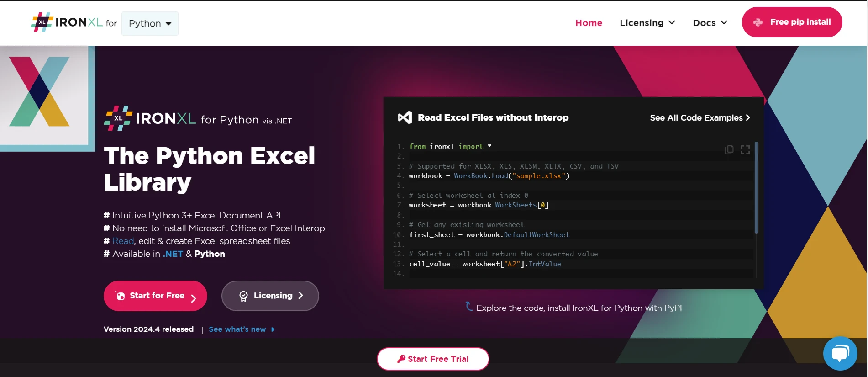Open the .NET link in availability line
The image size is (868, 377).
pos(173,254)
